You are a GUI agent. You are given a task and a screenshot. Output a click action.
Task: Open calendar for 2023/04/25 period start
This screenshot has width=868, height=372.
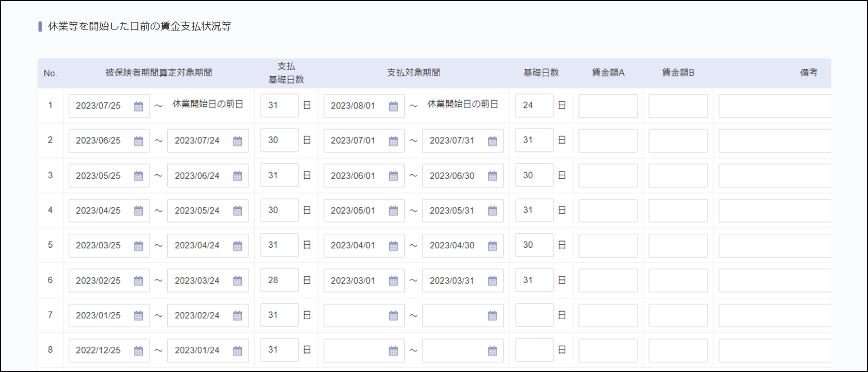point(138,211)
